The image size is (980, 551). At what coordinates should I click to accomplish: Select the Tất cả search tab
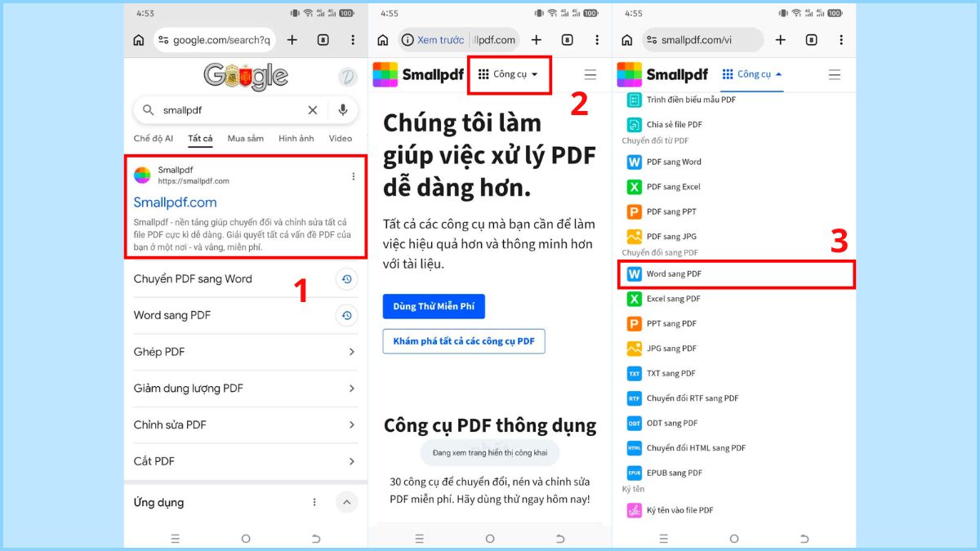coord(200,139)
